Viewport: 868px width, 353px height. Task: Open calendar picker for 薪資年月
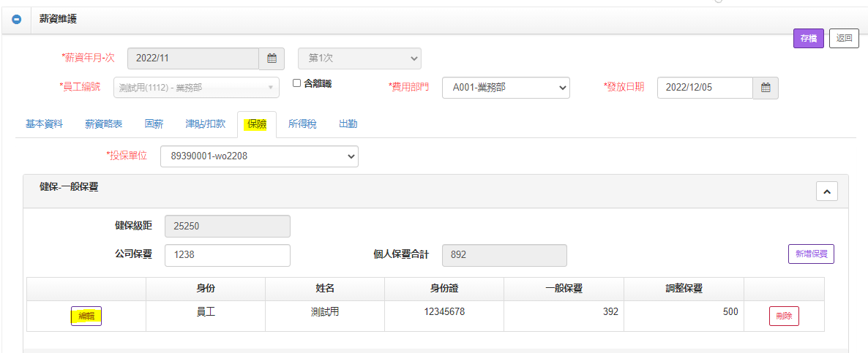(x=271, y=58)
